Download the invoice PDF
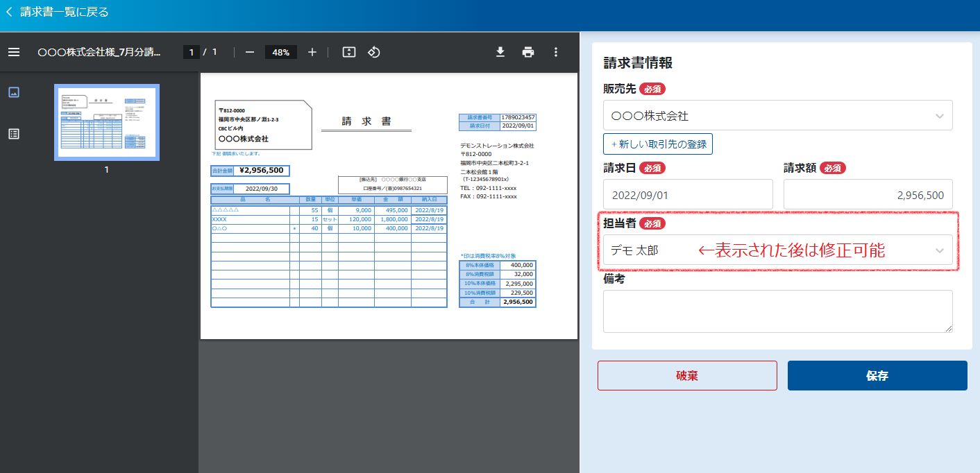Image resolution: width=980 pixels, height=473 pixels. point(500,52)
